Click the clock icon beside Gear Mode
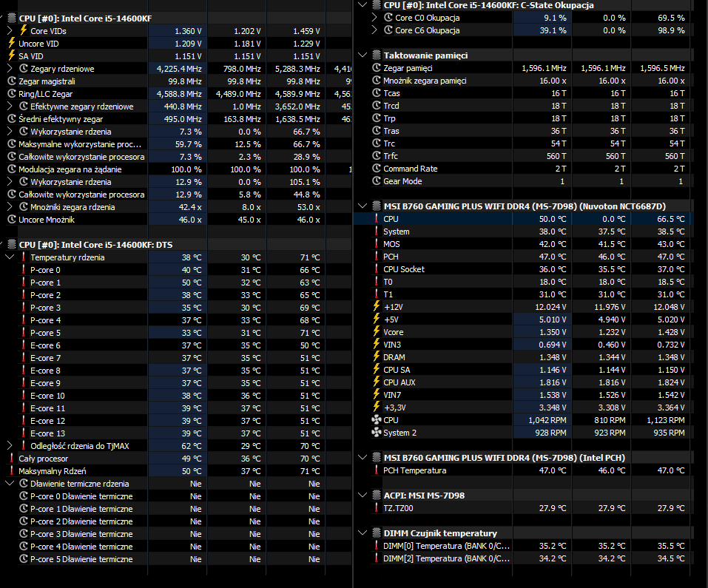This screenshot has width=708, height=588. (x=376, y=181)
